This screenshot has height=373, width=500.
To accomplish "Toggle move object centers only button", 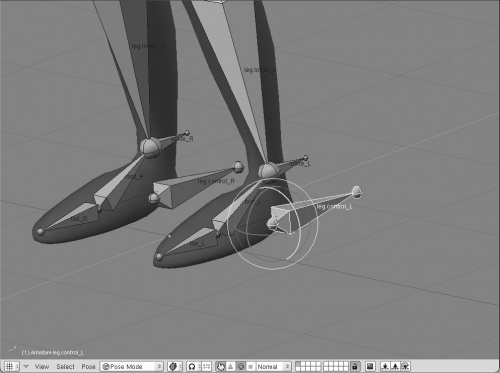I will point(207,366).
